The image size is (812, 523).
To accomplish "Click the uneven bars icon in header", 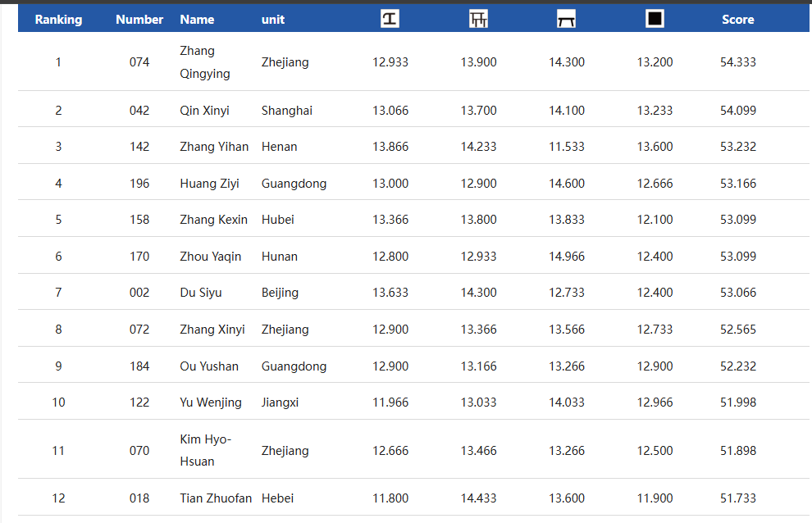I will 478,19.
